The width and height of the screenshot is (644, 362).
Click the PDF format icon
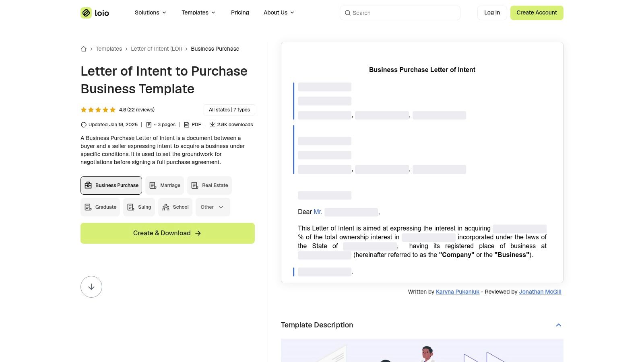[187, 125]
